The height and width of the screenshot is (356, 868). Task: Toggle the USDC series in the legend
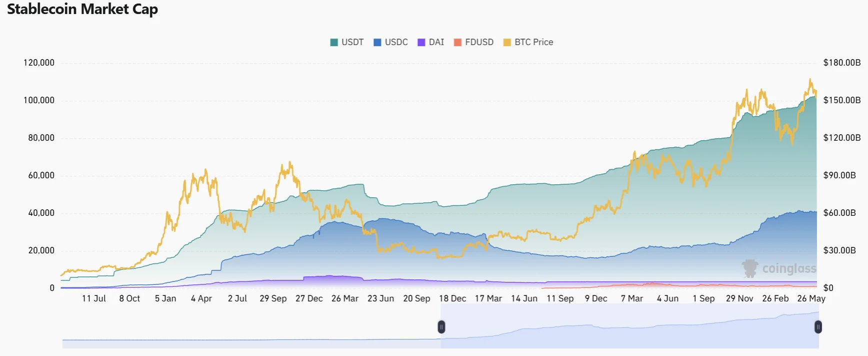390,42
